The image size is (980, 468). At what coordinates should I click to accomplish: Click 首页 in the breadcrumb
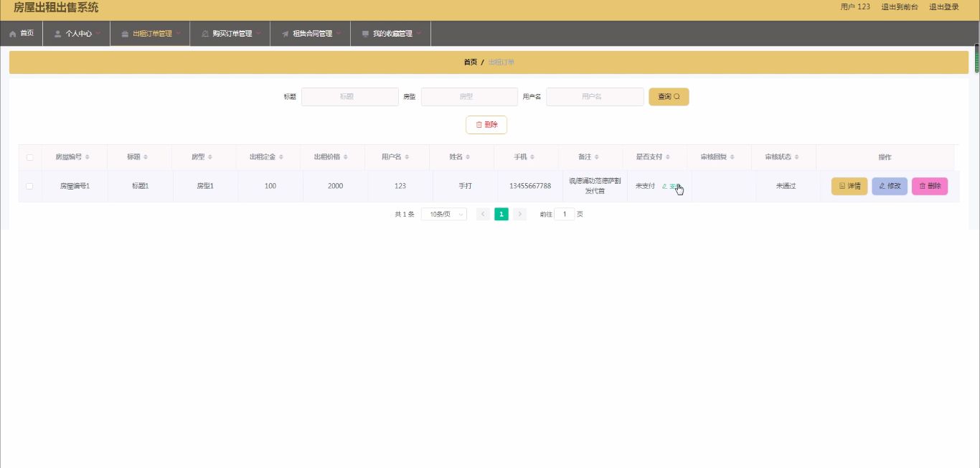pyautogui.click(x=470, y=62)
